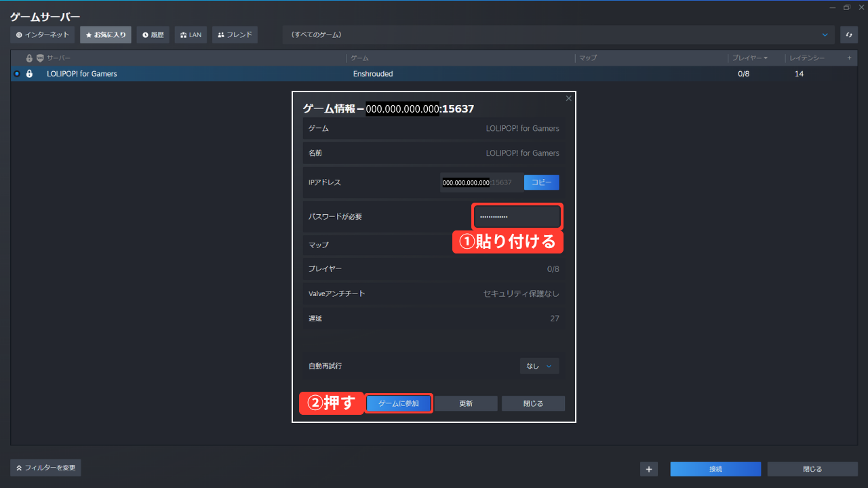Maximize the game server window
The height and width of the screenshot is (488, 868).
[847, 7]
